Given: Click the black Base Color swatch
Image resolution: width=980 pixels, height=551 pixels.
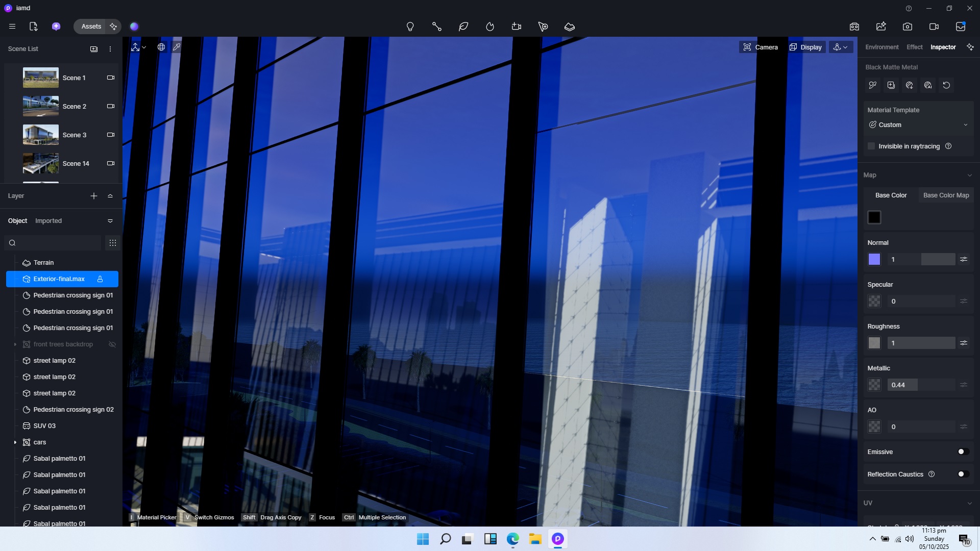Looking at the screenshot, I should 874,217.
